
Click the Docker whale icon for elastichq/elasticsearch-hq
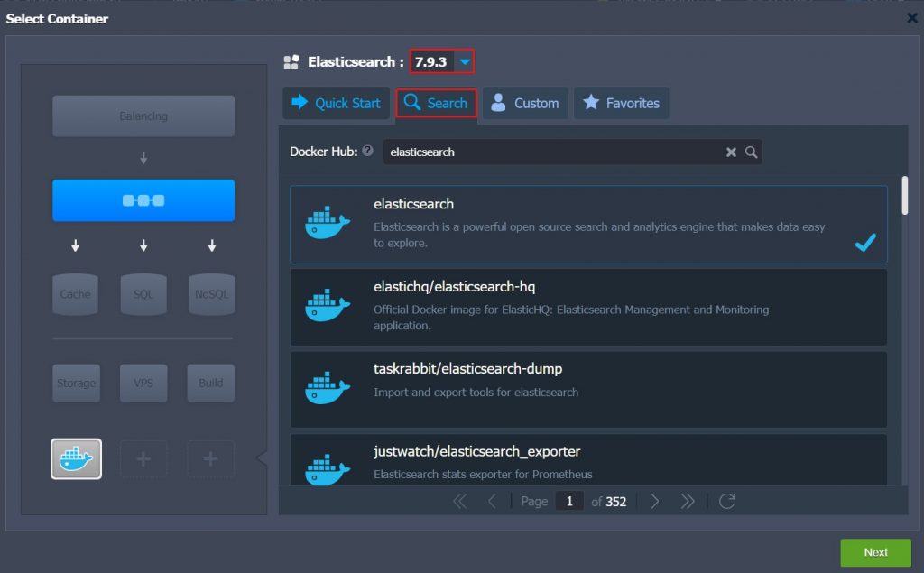click(x=328, y=305)
